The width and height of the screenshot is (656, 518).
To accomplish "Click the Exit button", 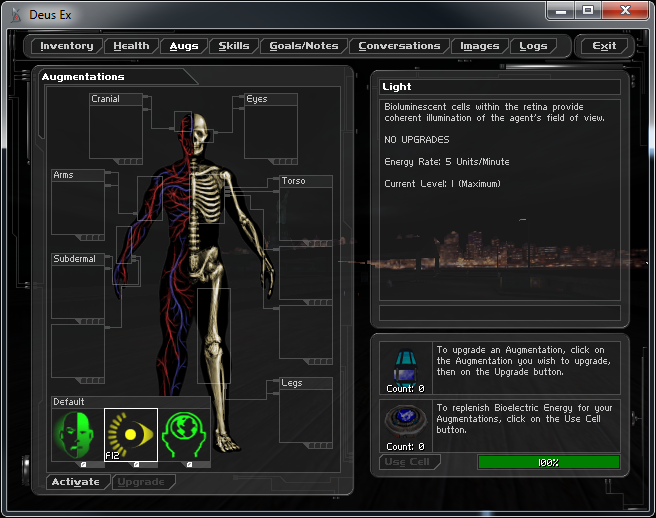I will tap(604, 46).
